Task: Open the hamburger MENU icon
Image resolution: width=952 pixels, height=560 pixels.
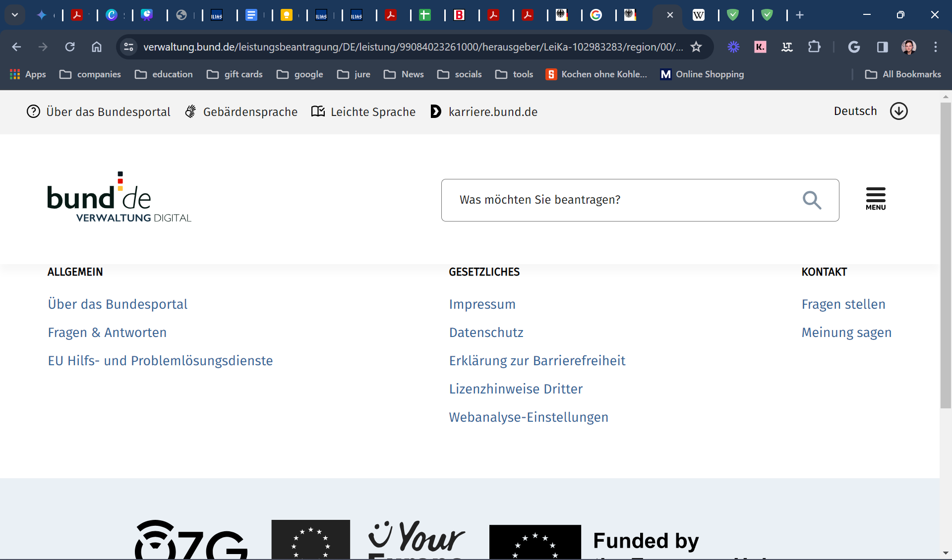Action: pos(876,199)
